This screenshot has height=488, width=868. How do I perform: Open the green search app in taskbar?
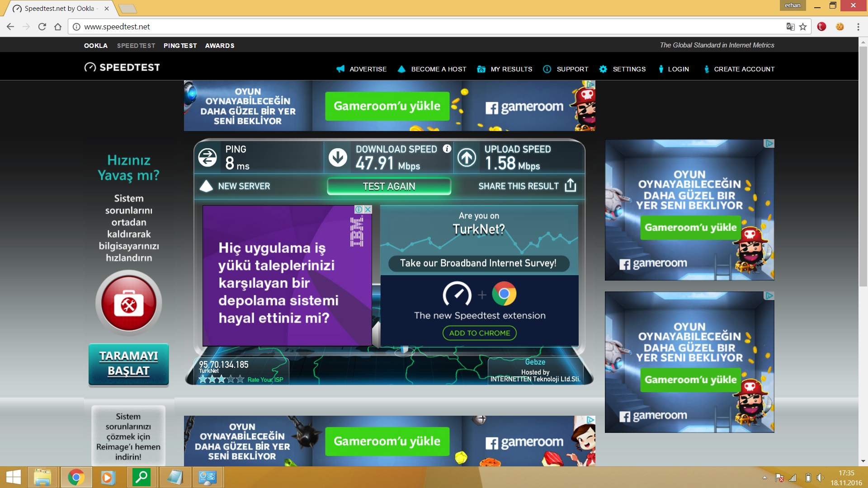142,478
